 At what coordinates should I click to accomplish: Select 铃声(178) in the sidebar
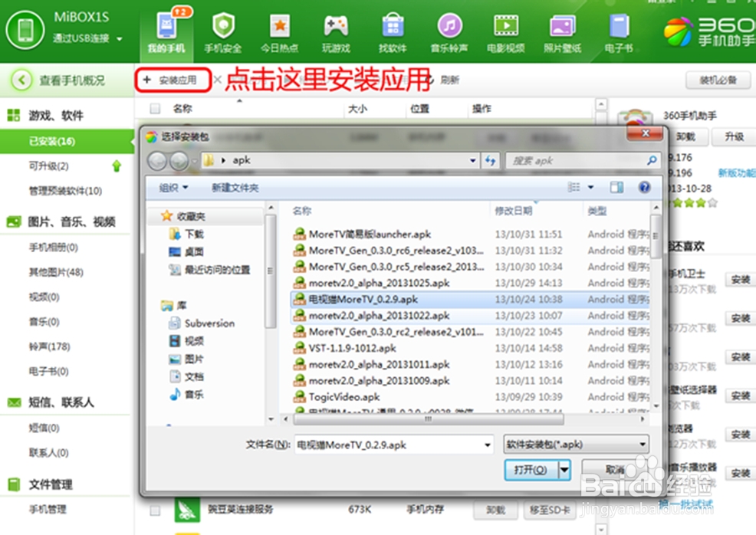point(49,346)
